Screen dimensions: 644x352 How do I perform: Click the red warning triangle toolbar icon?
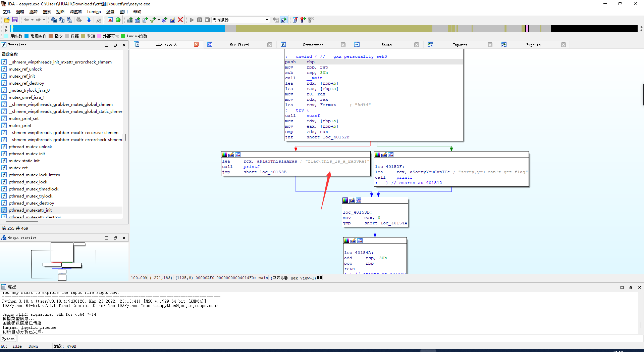[110, 20]
